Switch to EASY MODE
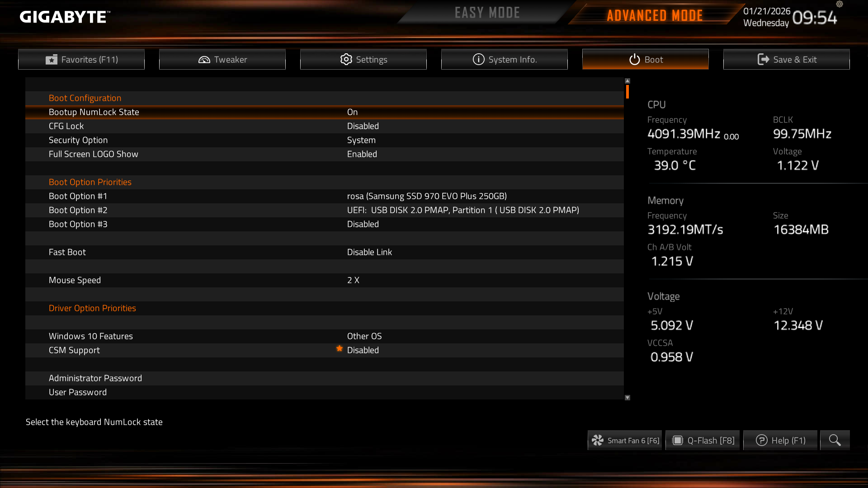Viewport: 868px width, 488px height. click(x=487, y=13)
